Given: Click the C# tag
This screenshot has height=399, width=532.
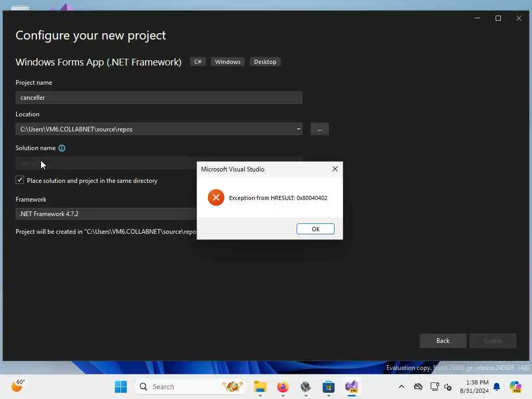Looking at the screenshot, I should [x=198, y=62].
